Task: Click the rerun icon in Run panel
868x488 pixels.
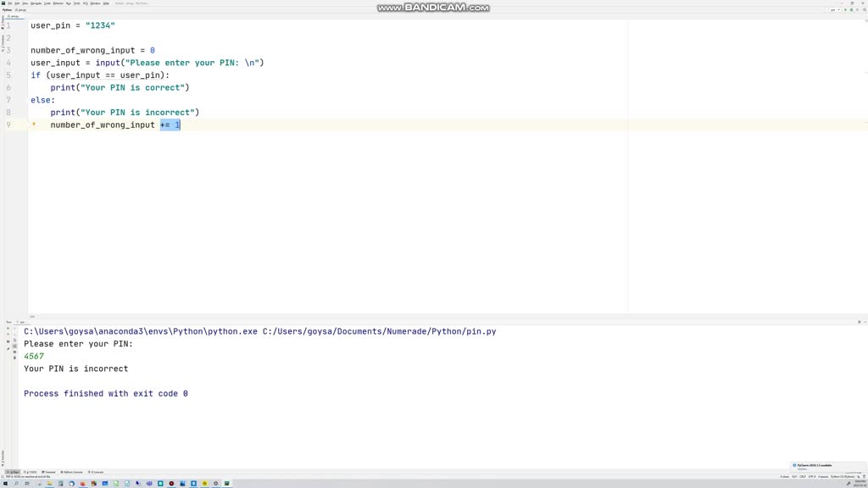Action: (x=8, y=328)
